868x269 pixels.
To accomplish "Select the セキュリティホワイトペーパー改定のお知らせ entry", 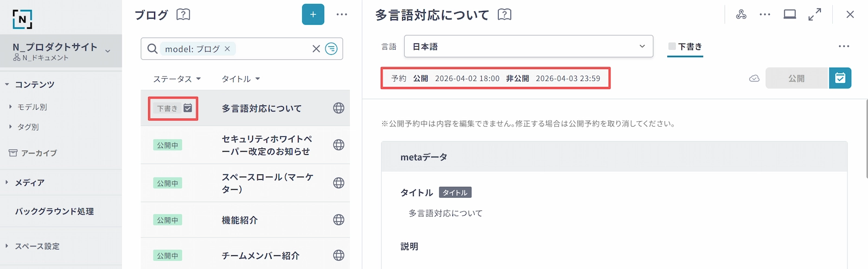I will [266, 145].
